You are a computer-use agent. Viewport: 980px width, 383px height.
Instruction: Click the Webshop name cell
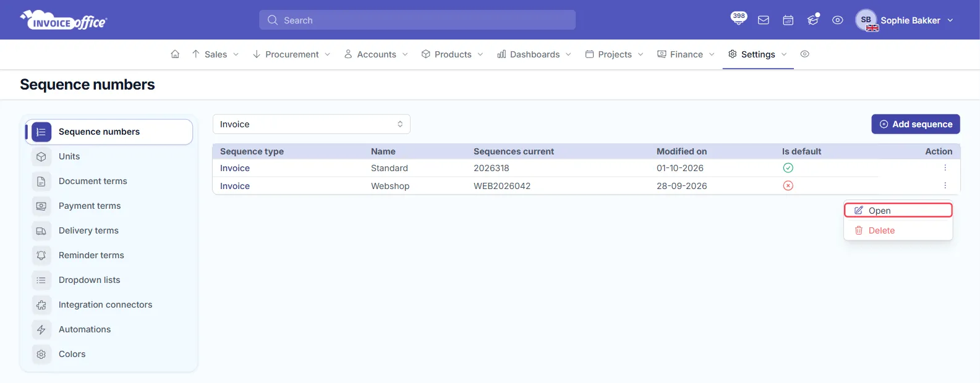390,186
